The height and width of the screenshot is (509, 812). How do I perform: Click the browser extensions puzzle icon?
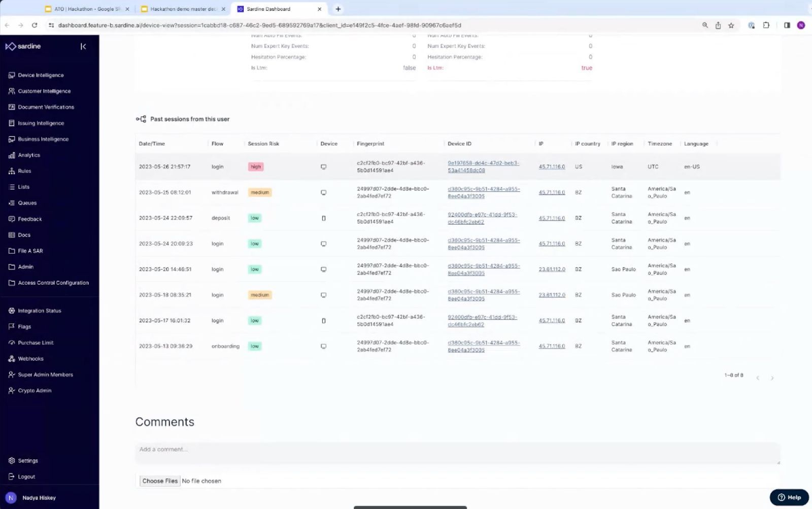tap(766, 25)
